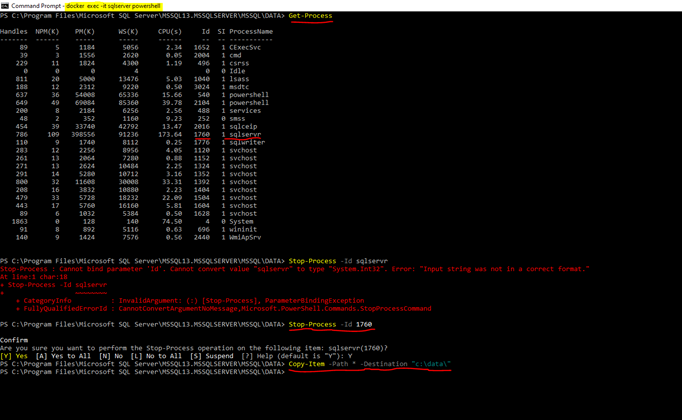Click the lsass process name

239,79
